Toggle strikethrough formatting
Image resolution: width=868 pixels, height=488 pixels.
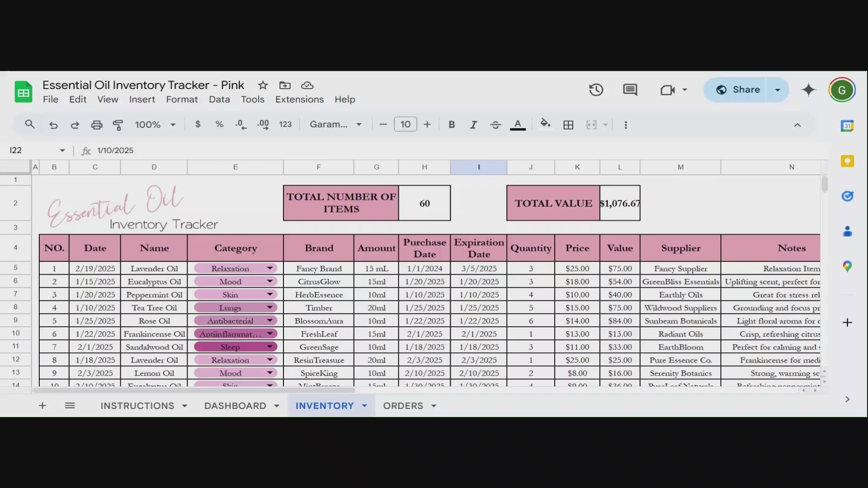point(495,125)
